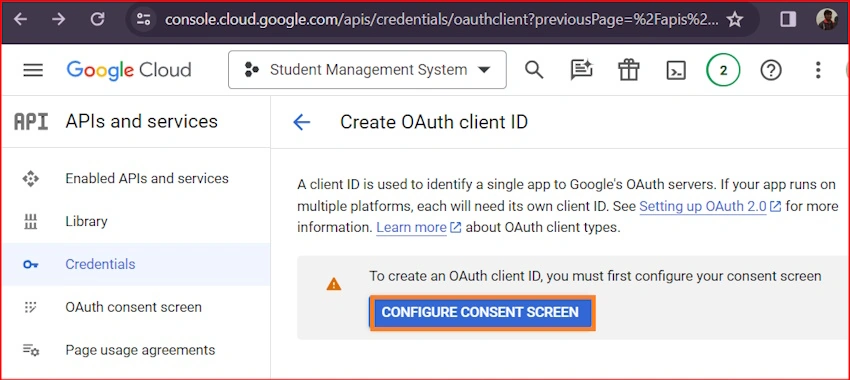Click the APIs and services heading
Screen dimensions: 850x380
[x=141, y=121]
